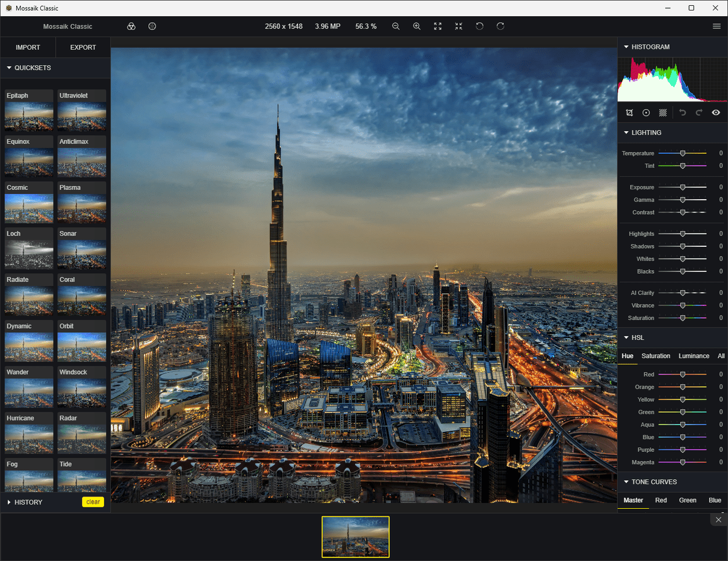Click the zoom out magnifier icon

pos(396,26)
